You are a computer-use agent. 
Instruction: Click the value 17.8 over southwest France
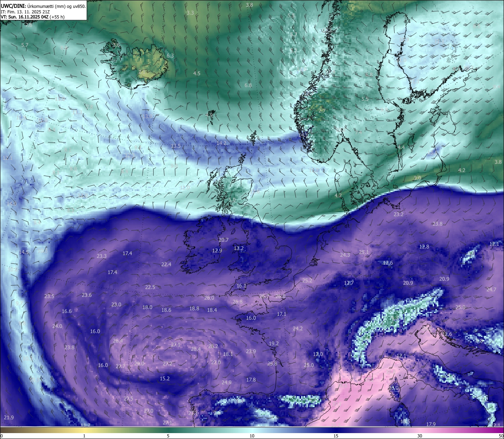coord(251,380)
